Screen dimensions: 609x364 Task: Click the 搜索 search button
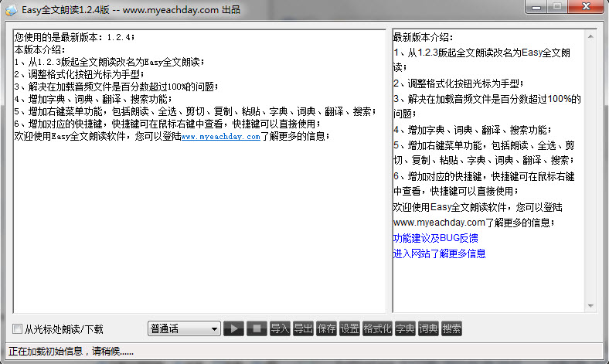coord(451,328)
